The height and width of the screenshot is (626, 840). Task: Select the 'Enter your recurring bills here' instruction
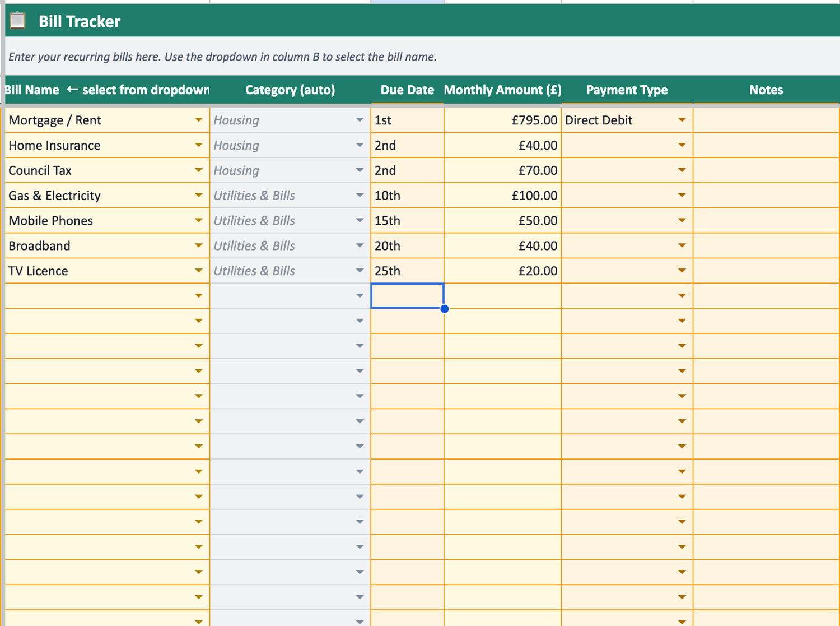point(222,57)
